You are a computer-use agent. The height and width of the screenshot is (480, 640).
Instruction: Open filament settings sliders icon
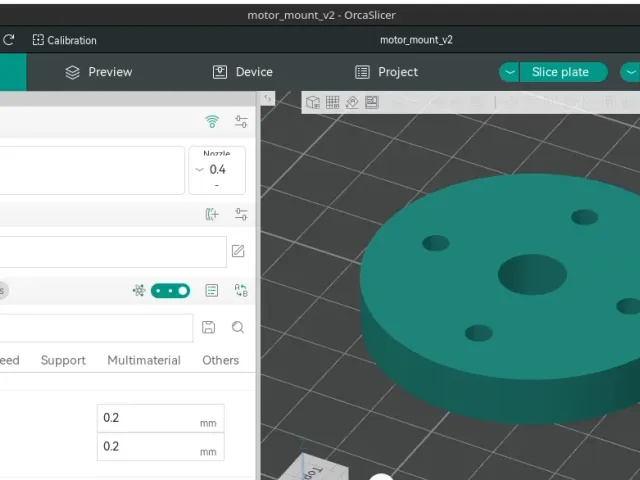241,214
